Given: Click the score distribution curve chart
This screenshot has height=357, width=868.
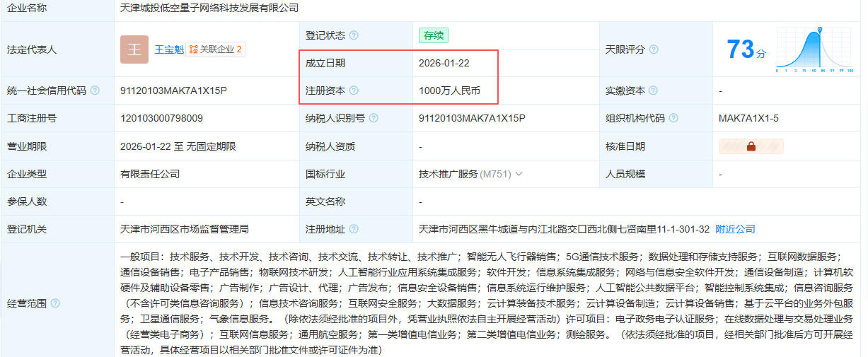Looking at the screenshot, I should (816, 49).
